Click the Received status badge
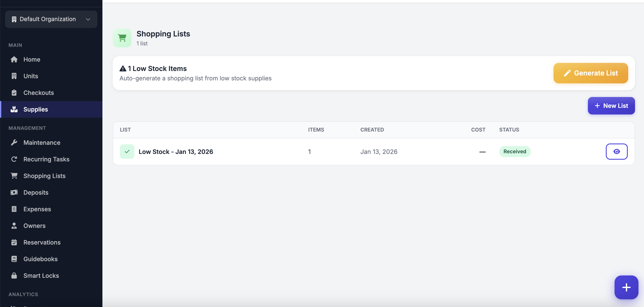644x307 pixels. (514, 152)
